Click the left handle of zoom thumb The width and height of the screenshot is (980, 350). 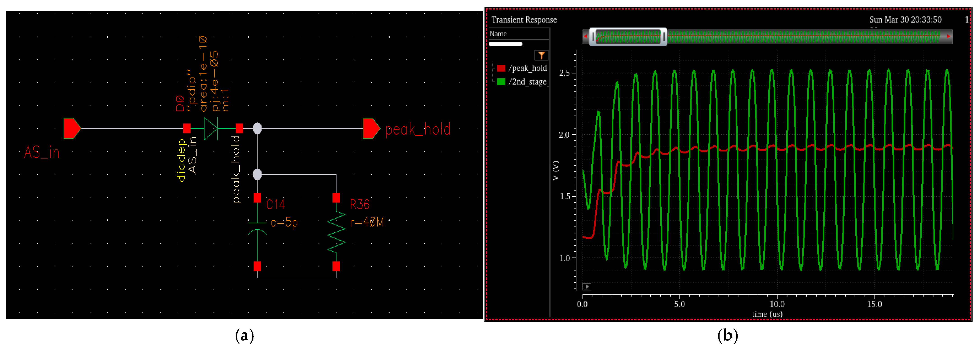(x=592, y=37)
